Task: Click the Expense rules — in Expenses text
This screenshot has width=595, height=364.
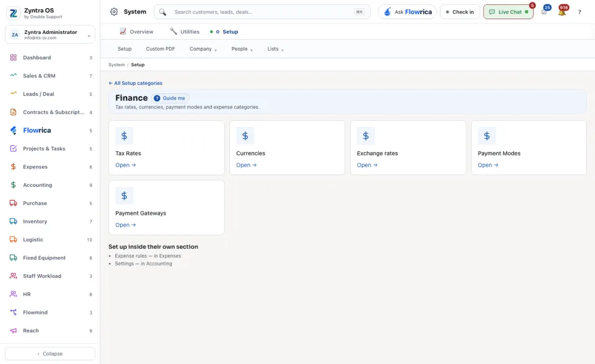Action: [x=148, y=256]
